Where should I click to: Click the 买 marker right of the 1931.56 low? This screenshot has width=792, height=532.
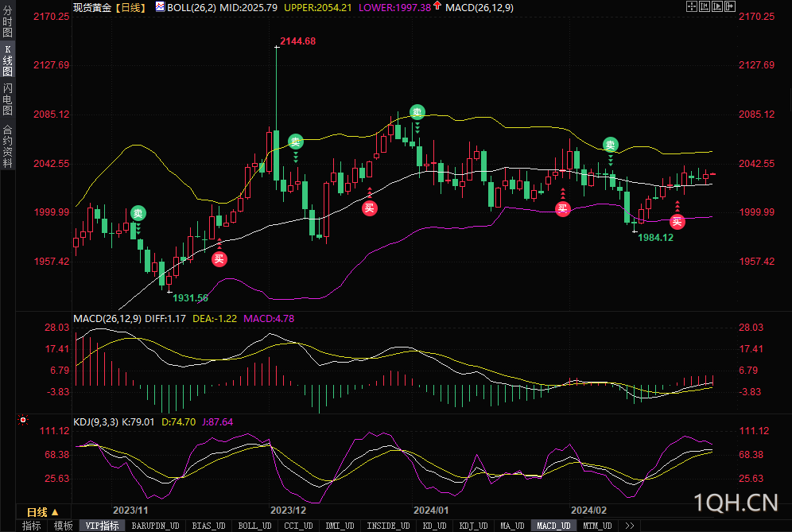(219, 259)
